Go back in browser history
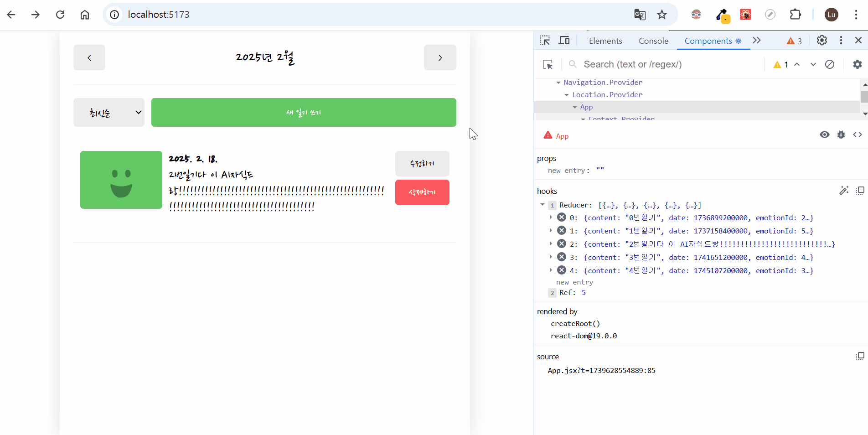The height and width of the screenshot is (435, 868). [11, 15]
